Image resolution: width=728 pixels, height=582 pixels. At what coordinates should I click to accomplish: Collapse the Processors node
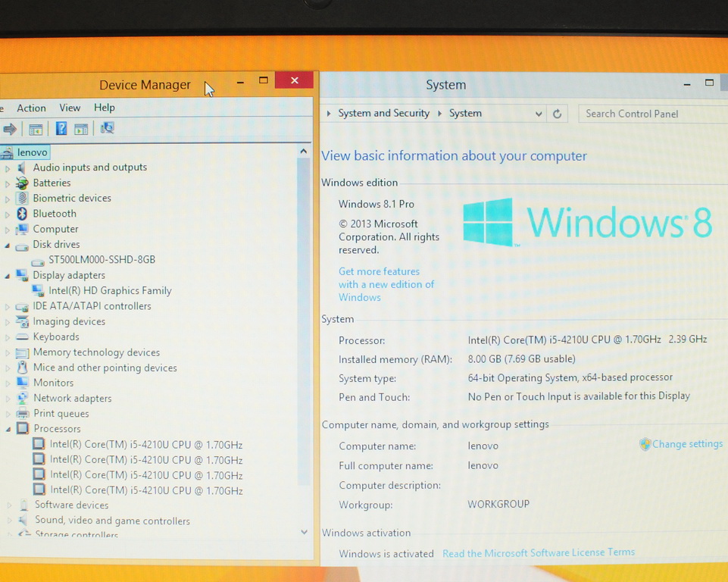tap(8, 429)
